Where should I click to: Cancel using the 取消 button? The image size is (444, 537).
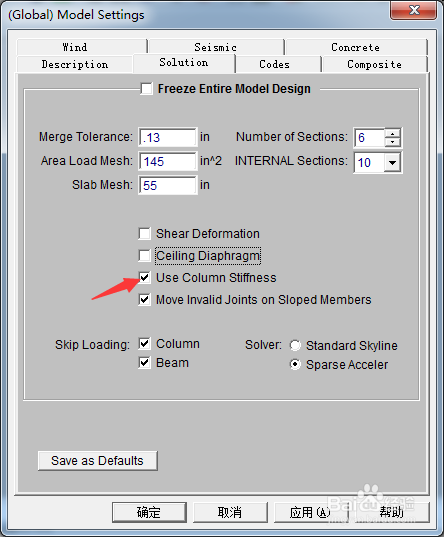[x=230, y=512]
